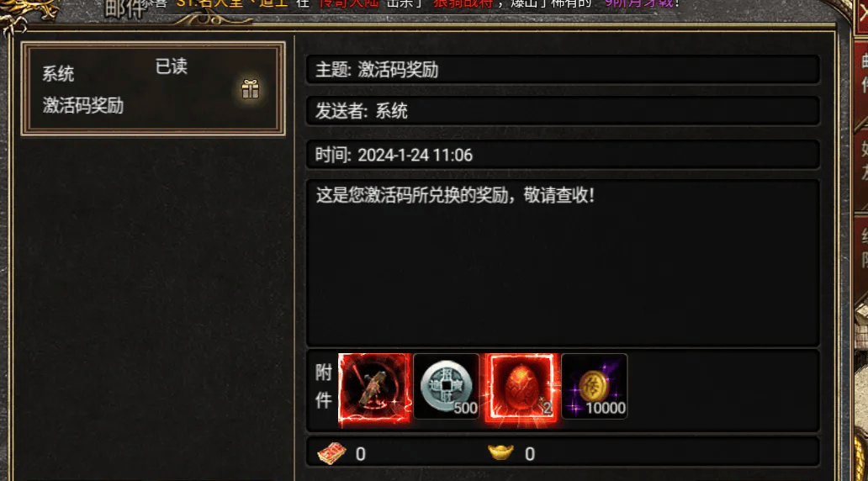Click the 附件 attachment label
The width and height of the screenshot is (868, 481).
323,386
